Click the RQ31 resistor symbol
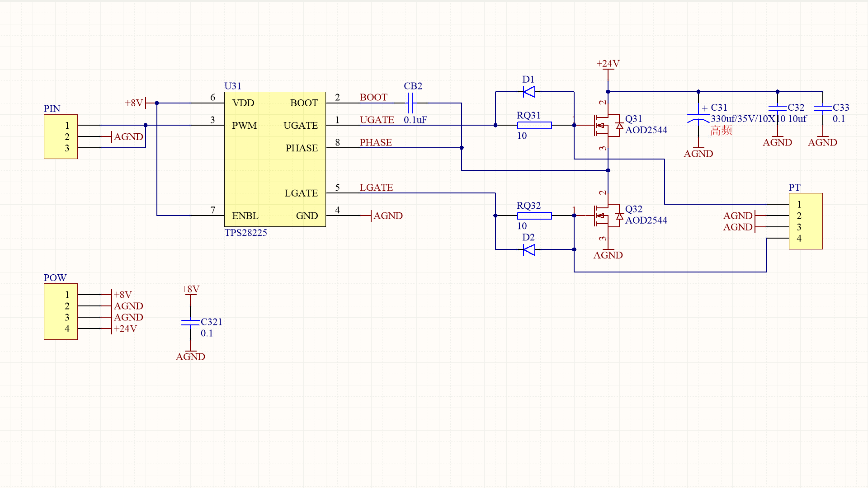The image size is (868, 488). (534, 125)
